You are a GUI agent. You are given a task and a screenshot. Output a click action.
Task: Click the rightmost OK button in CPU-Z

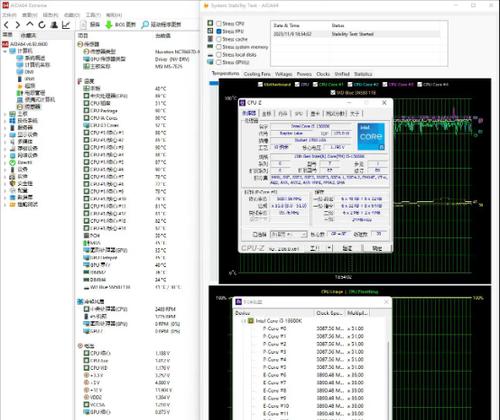click(377, 248)
